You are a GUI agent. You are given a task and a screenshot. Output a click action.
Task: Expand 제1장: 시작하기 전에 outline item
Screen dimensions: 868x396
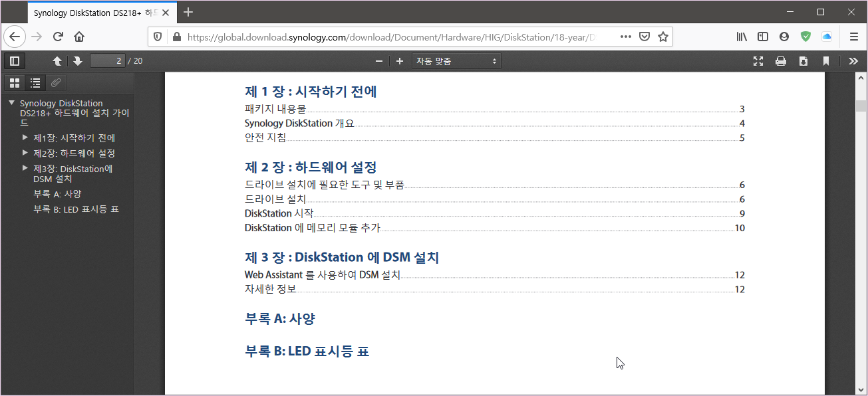[25, 138]
